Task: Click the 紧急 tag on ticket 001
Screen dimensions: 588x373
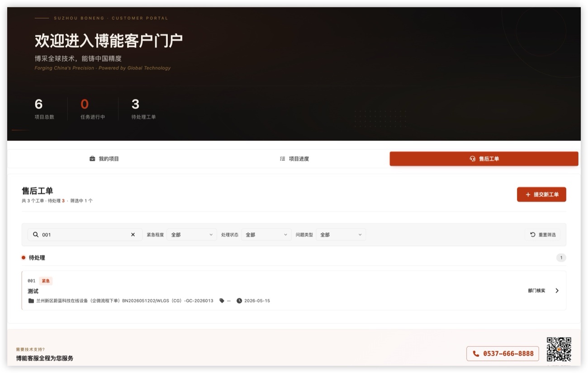Action: point(46,281)
